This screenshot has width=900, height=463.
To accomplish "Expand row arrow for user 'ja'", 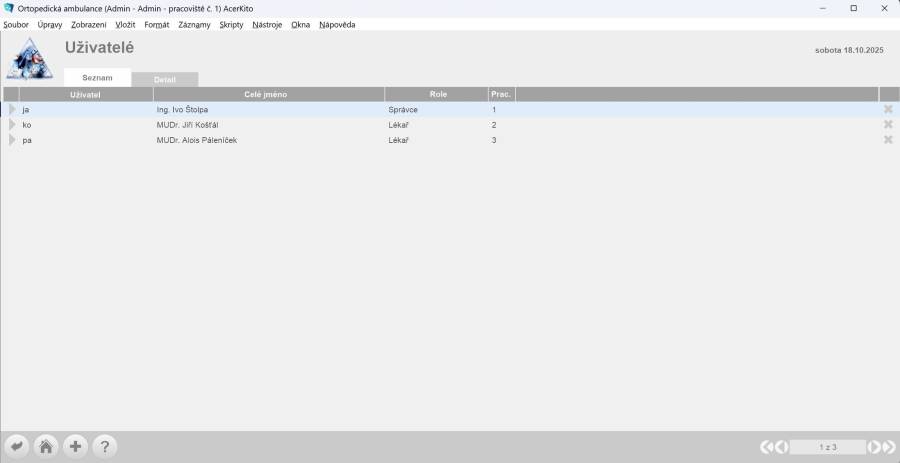I will pyautogui.click(x=12, y=109).
